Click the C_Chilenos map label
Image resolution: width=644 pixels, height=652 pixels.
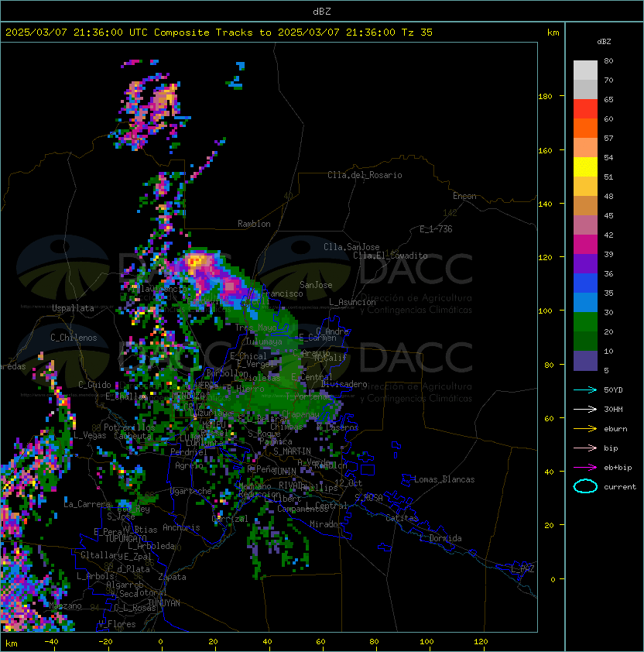74,338
